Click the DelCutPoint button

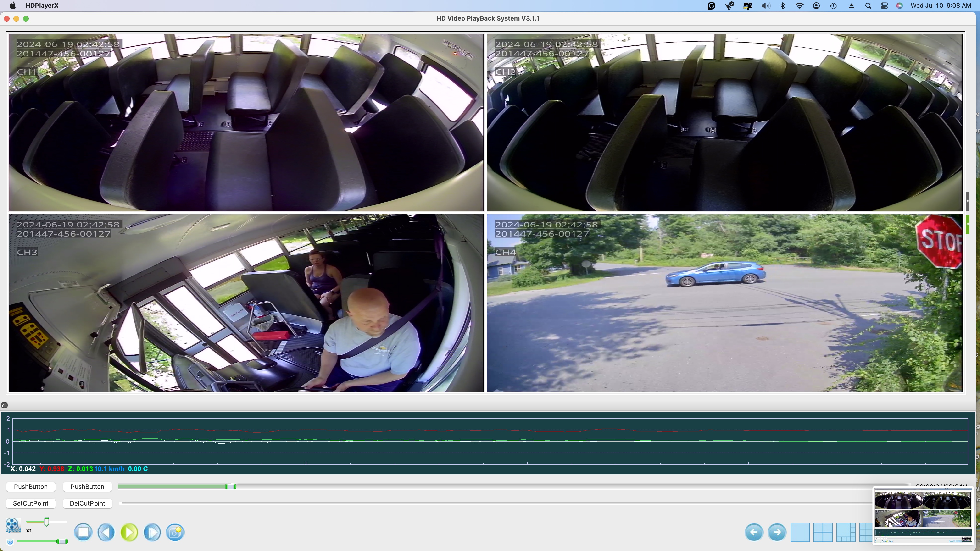(x=87, y=503)
